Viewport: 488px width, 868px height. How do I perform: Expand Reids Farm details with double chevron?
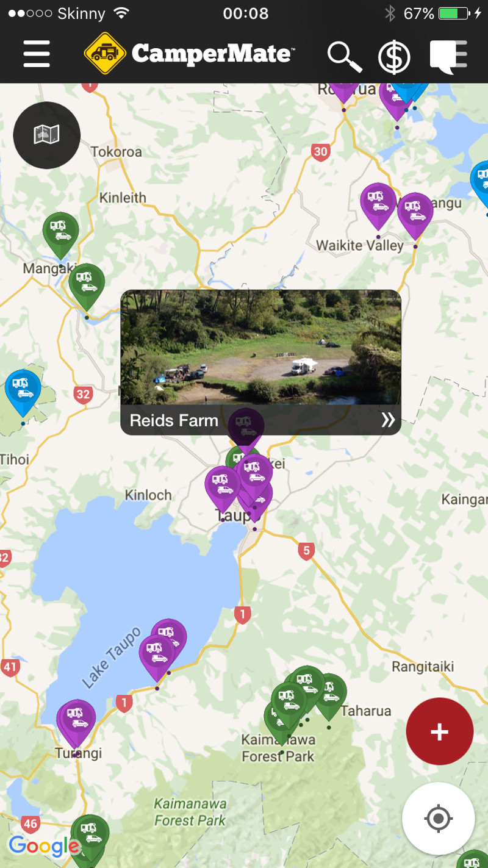tap(388, 420)
